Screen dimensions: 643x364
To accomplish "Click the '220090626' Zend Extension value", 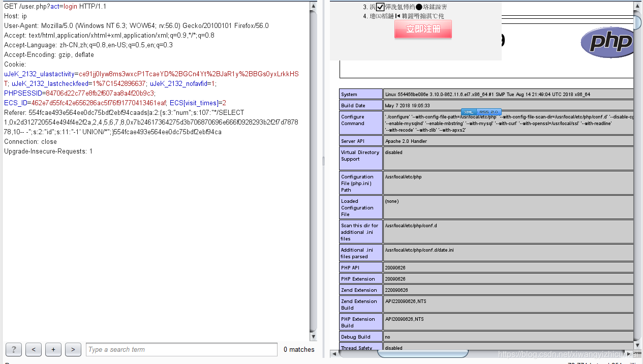I will (x=396, y=290).
